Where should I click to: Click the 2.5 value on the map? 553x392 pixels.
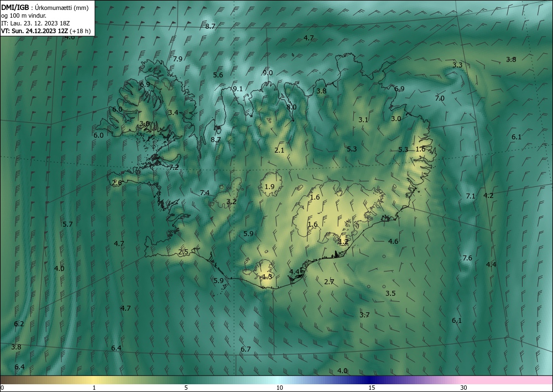[x=183, y=252]
